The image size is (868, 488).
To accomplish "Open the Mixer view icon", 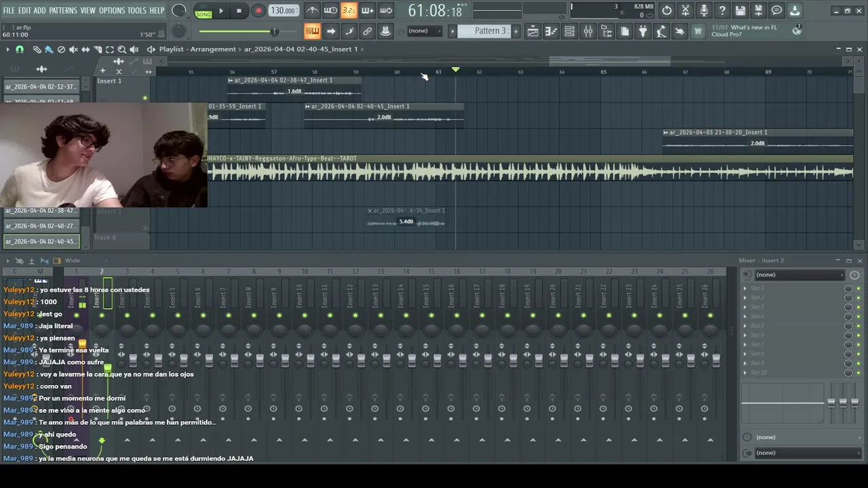I will (x=588, y=31).
